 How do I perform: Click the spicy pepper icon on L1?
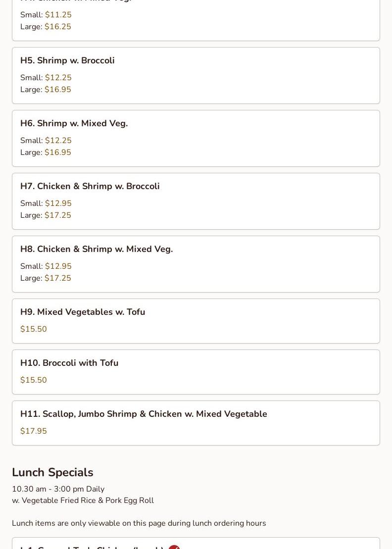[x=174, y=547]
